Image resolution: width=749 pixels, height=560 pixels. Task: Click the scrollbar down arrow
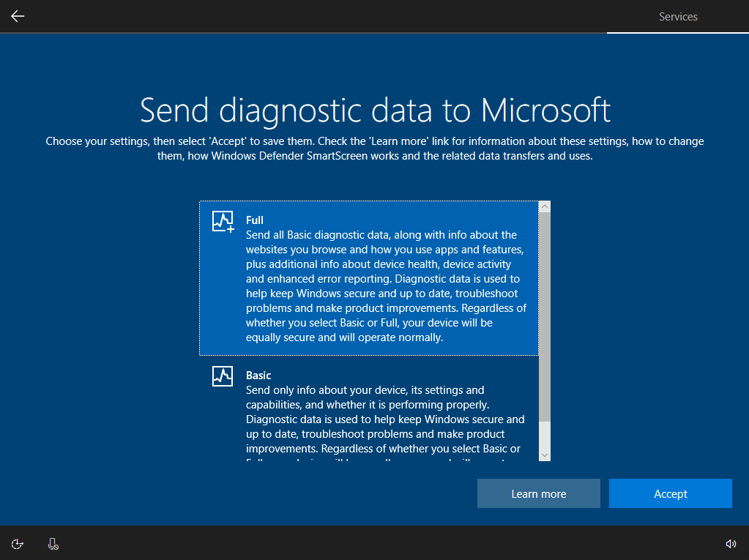coord(545,455)
